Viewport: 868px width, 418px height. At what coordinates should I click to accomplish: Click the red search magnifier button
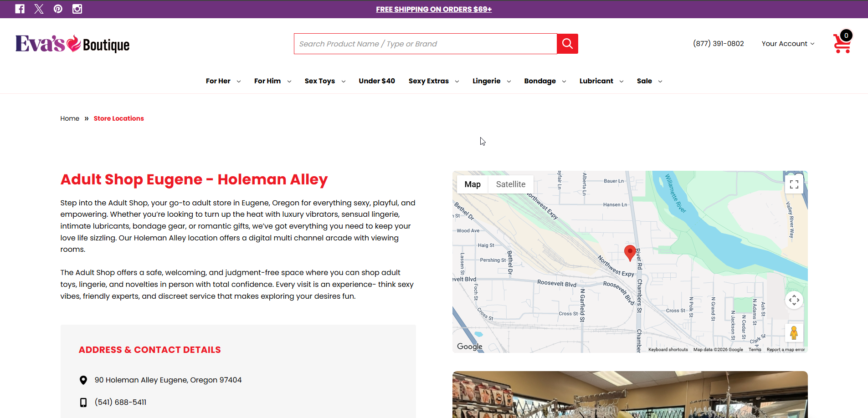tap(567, 44)
